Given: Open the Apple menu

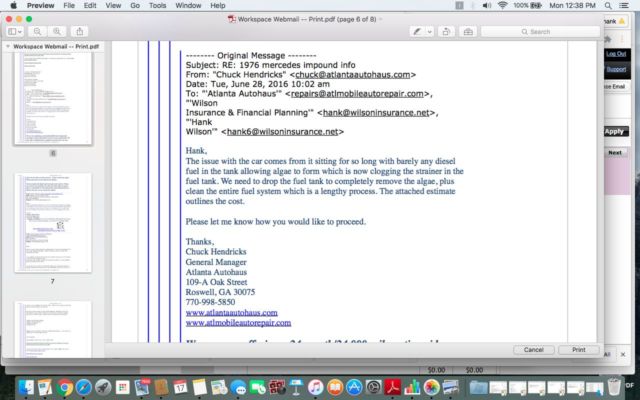Looking at the screenshot, I should pos(13,5).
